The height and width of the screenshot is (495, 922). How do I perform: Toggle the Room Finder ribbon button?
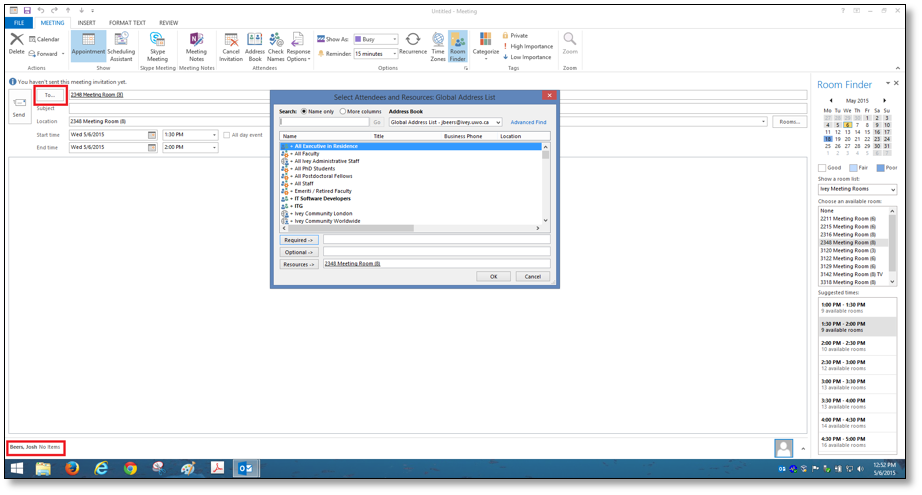457,46
